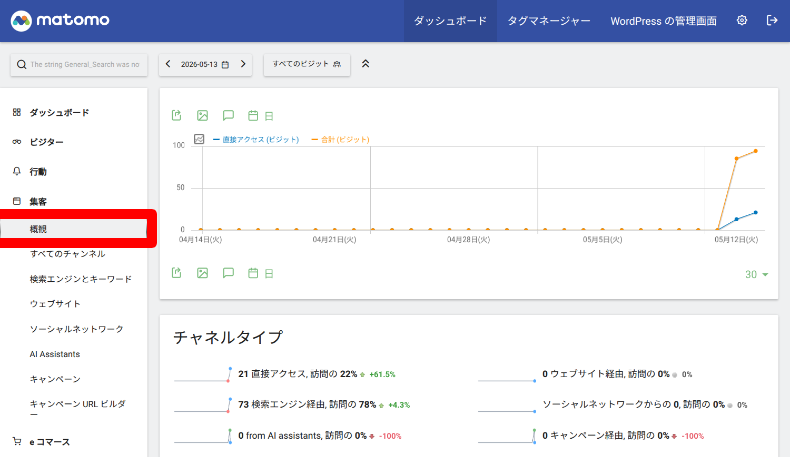Click the チャネルタイプ heading
Image resolution: width=790 pixels, height=457 pixels.
228,337
